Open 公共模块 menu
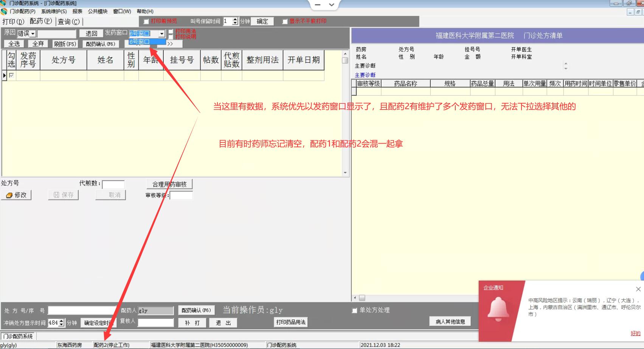Screen dimensions: 644x349 pos(98,11)
